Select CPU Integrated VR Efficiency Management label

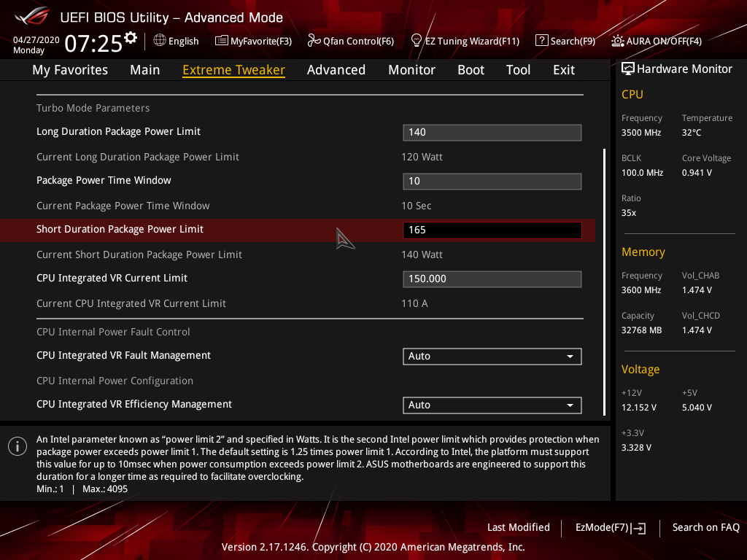point(134,404)
